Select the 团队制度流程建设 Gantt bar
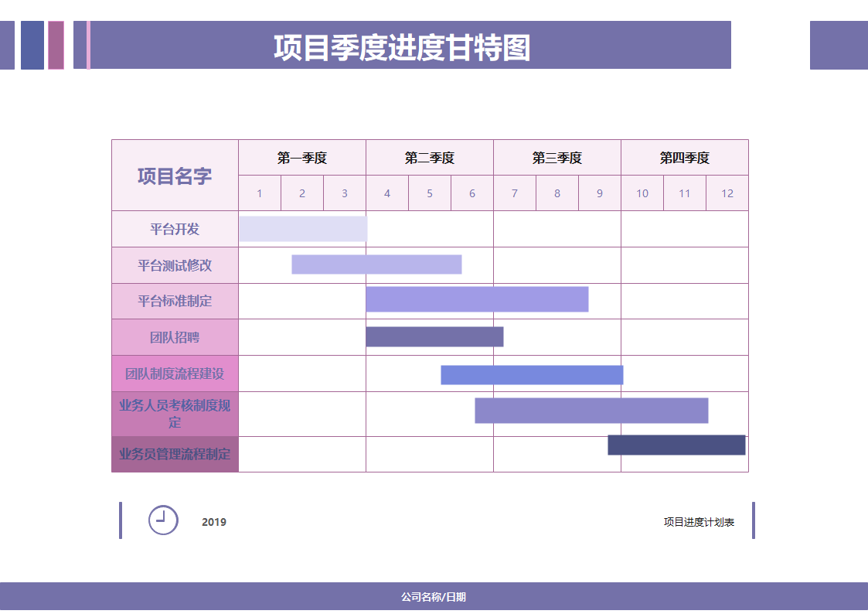Image resolution: width=868 pixels, height=614 pixels. coord(532,375)
